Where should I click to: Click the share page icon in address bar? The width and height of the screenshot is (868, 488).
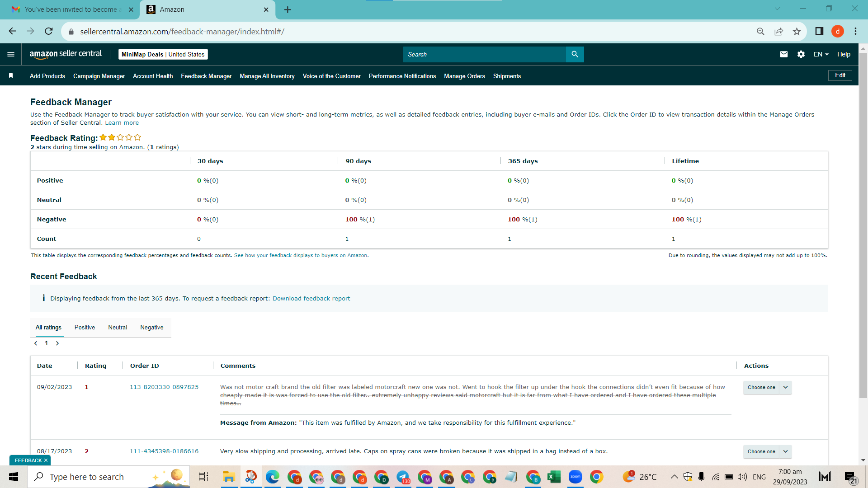click(x=778, y=31)
